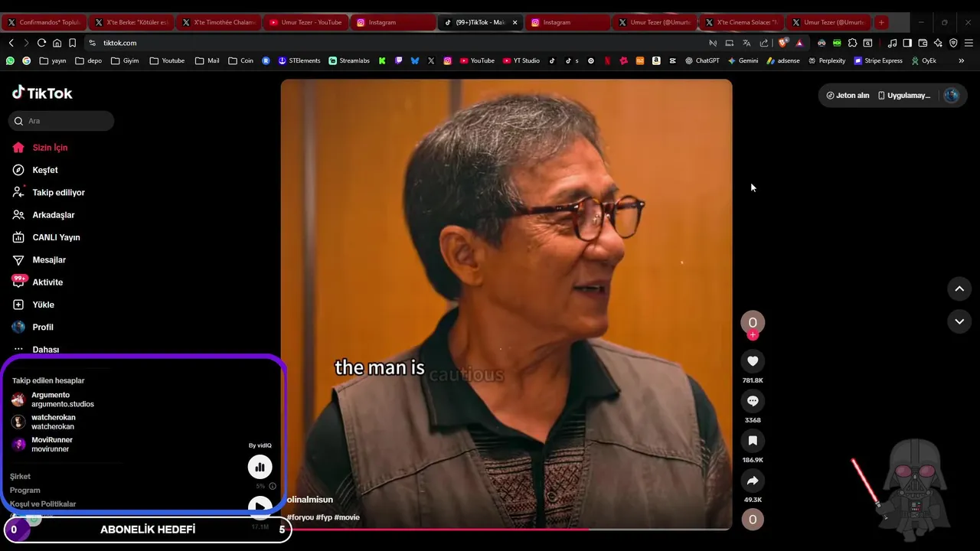Share the video with the arrow icon

tap(753, 481)
